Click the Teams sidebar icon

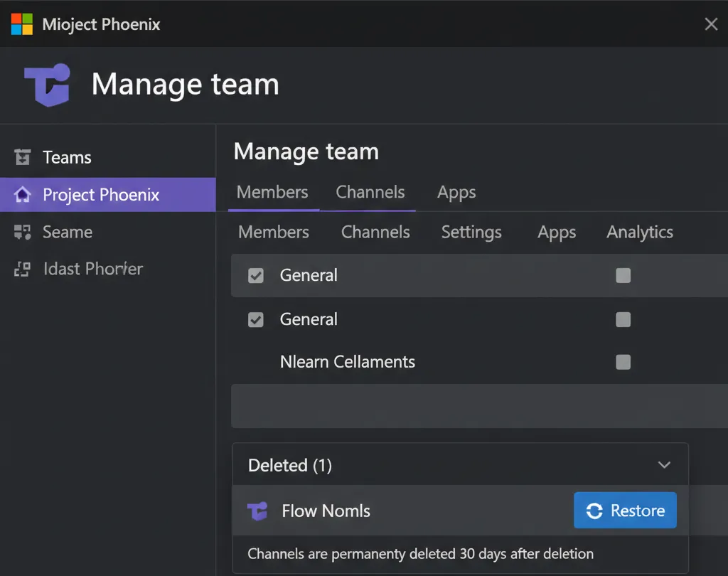(23, 157)
